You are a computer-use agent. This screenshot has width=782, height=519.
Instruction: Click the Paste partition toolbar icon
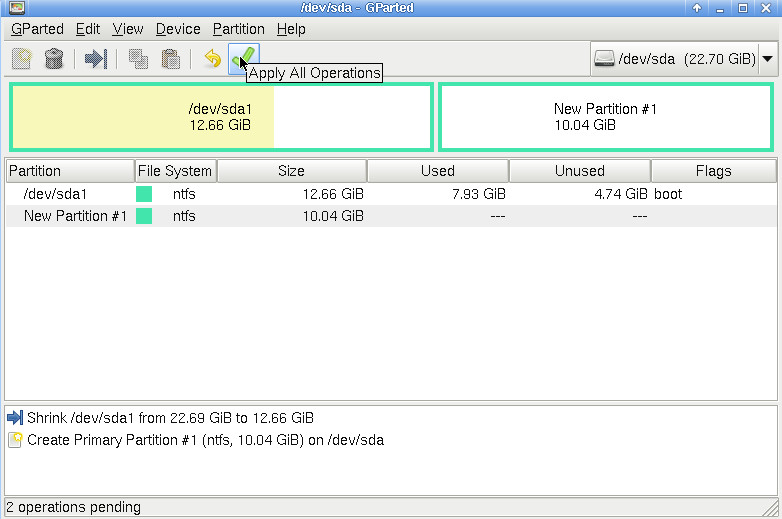click(x=171, y=59)
